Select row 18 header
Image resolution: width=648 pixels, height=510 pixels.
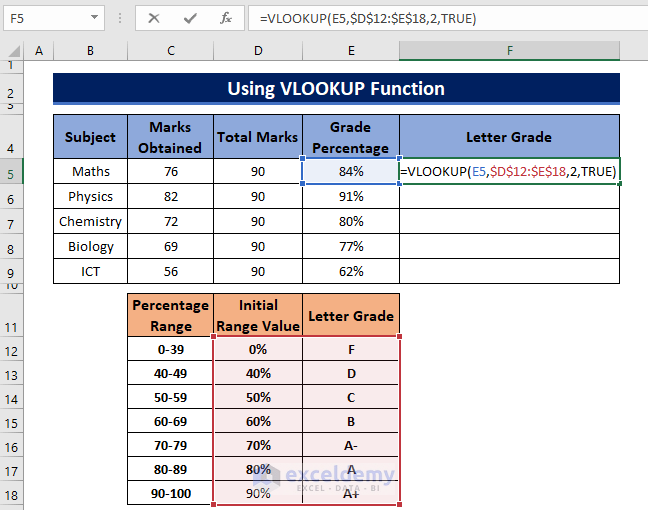point(11,495)
